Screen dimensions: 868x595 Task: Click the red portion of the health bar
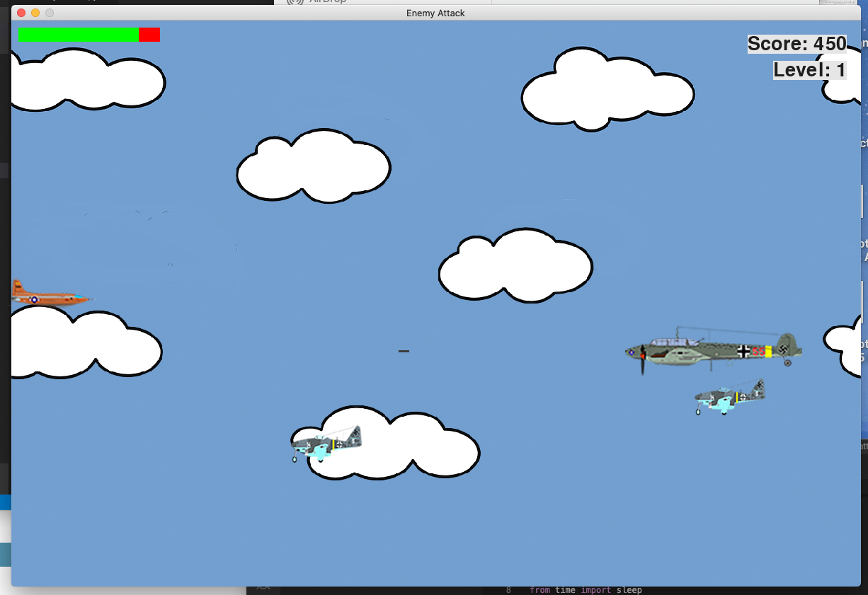(x=149, y=35)
